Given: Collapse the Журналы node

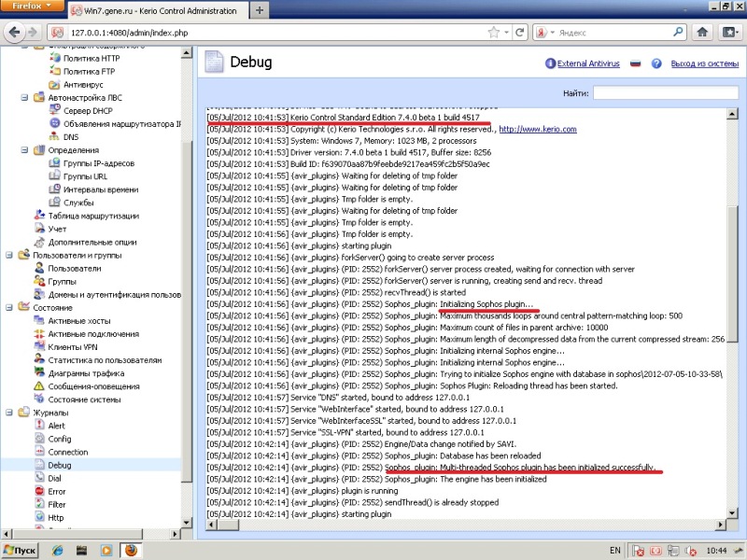Looking at the screenshot, I should [9, 413].
